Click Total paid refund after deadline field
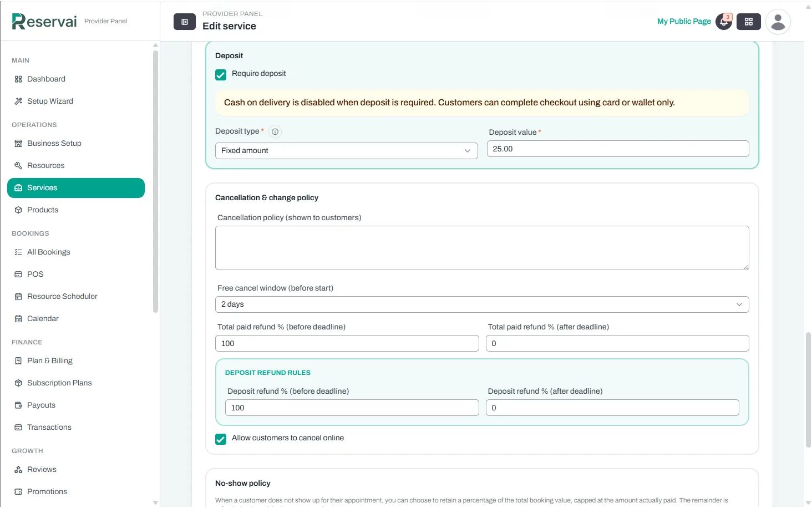Image resolution: width=812 pixels, height=508 pixels. point(617,343)
